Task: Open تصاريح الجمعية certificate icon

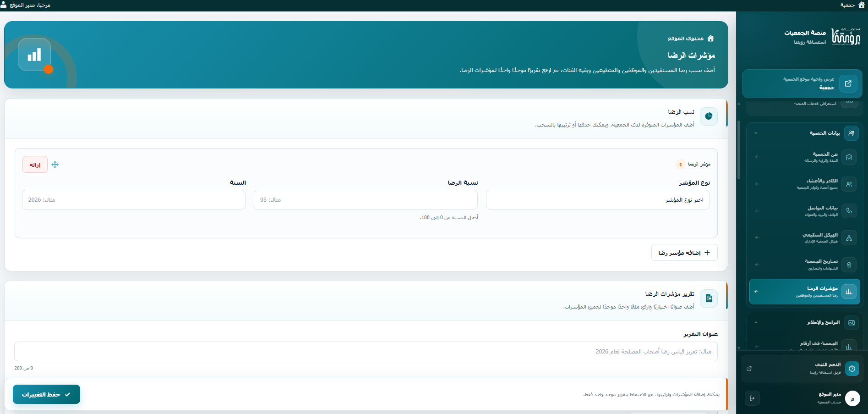Action: [849, 265]
